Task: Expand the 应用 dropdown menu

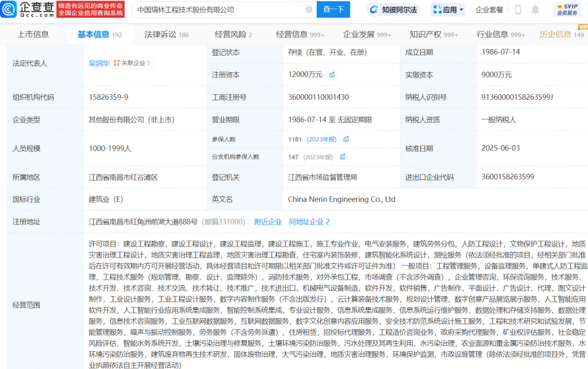Action: coord(448,10)
